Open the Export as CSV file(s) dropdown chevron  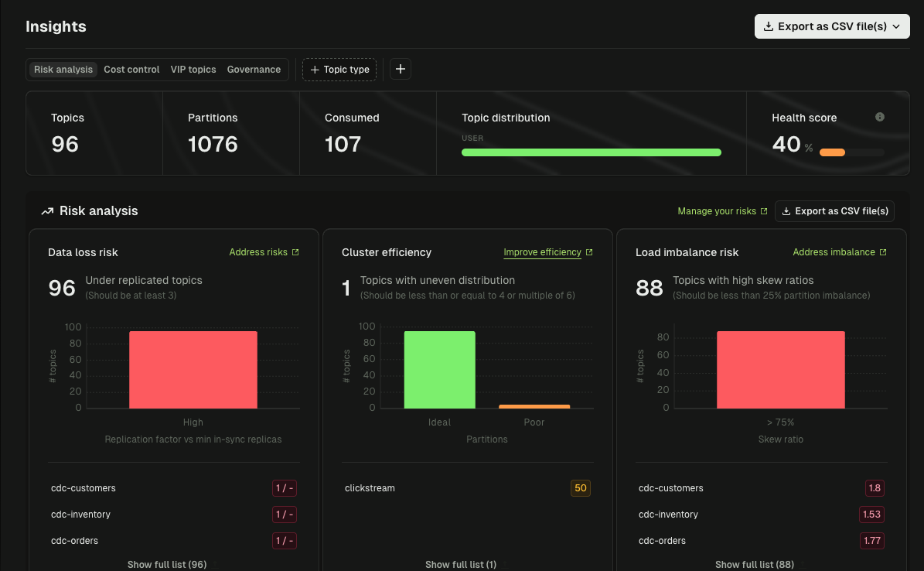pyautogui.click(x=897, y=26)
